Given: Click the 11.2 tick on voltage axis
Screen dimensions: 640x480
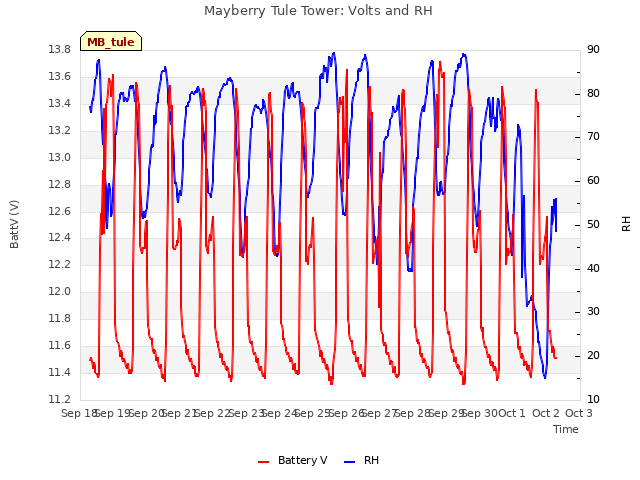Looking at the screenshot, I should pyautogui.click(x=60, y=399).
